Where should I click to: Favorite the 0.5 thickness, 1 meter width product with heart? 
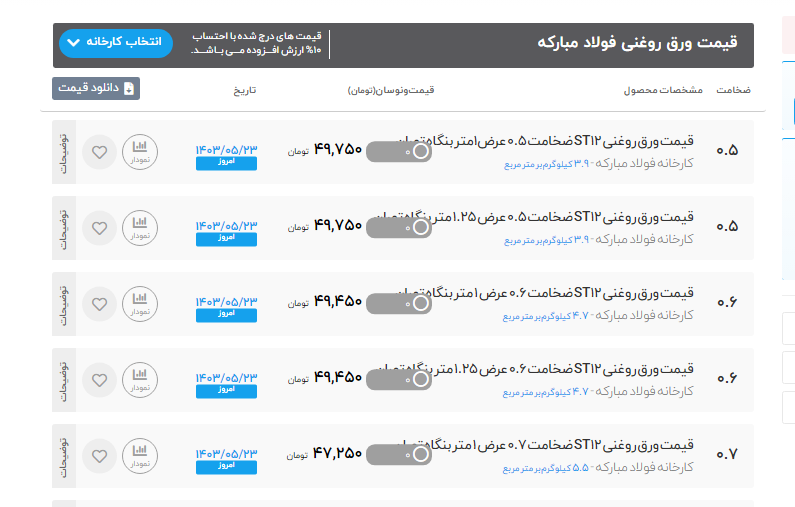click(x=99, y=152)
